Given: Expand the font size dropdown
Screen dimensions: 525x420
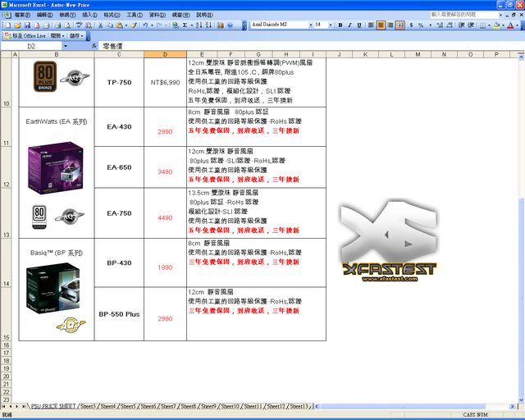Looking at the screenshot, I should point(331,25).
